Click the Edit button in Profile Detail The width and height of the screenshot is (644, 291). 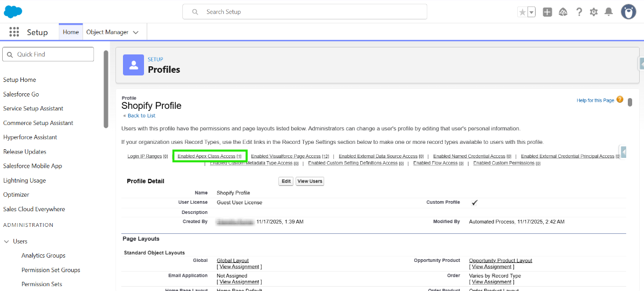point(286,181)
